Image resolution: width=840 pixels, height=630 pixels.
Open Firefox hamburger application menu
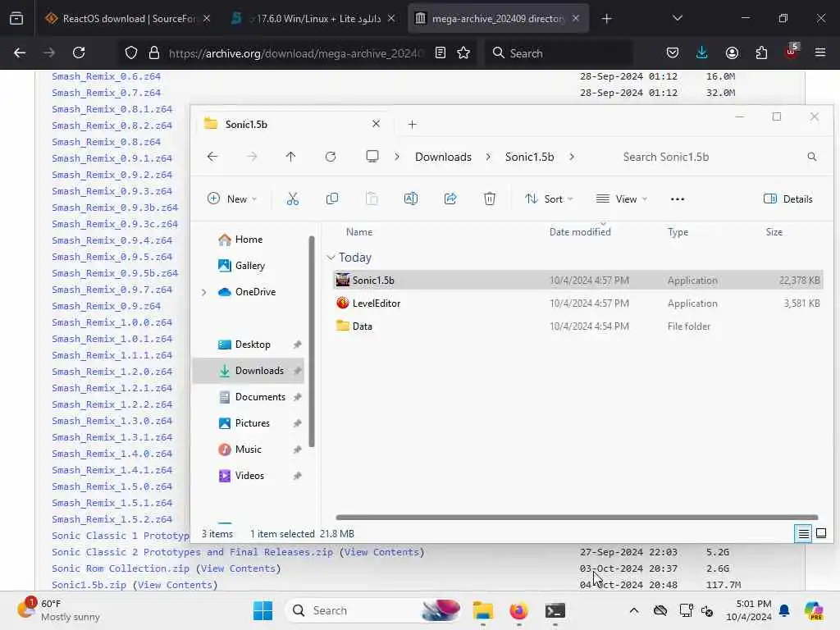(x=820, y=52)
